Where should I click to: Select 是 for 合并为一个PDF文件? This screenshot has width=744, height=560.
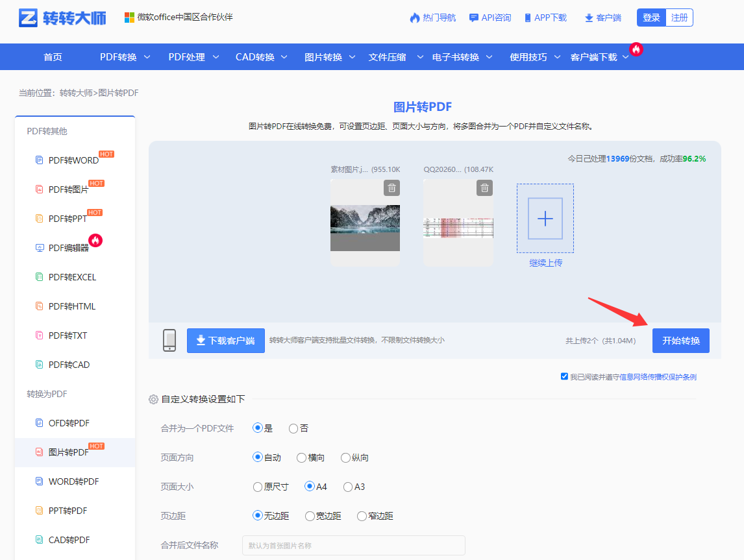[x=258, y=428]
